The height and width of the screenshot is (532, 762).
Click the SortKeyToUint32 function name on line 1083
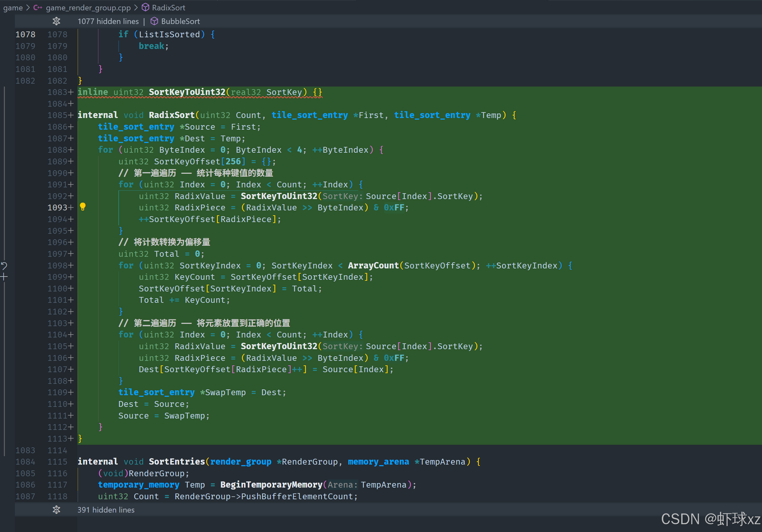(x=187, y=92)
